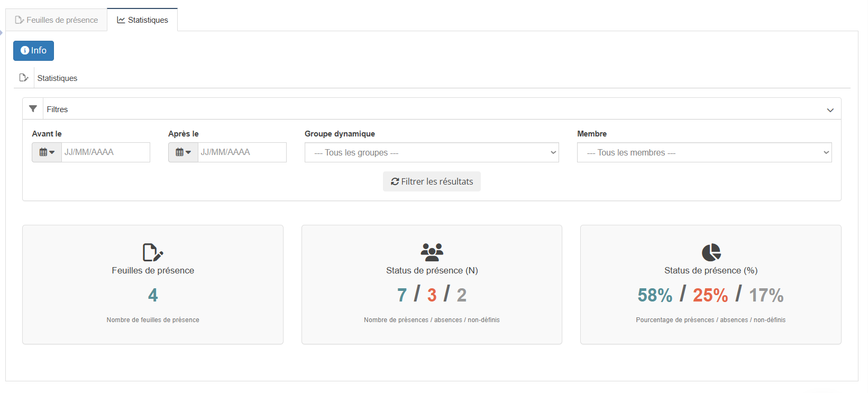Click the pie chart icon
Screen dimensions: 868x393
pyautogui.click(x=711, y=252)
